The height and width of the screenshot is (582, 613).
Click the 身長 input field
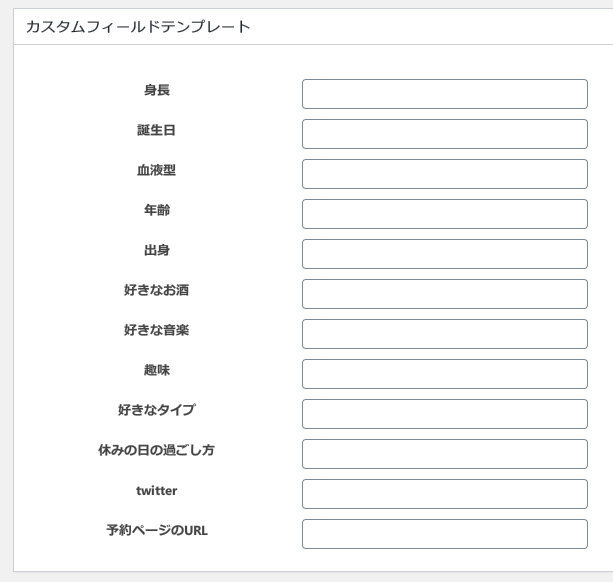coord(444,94)
